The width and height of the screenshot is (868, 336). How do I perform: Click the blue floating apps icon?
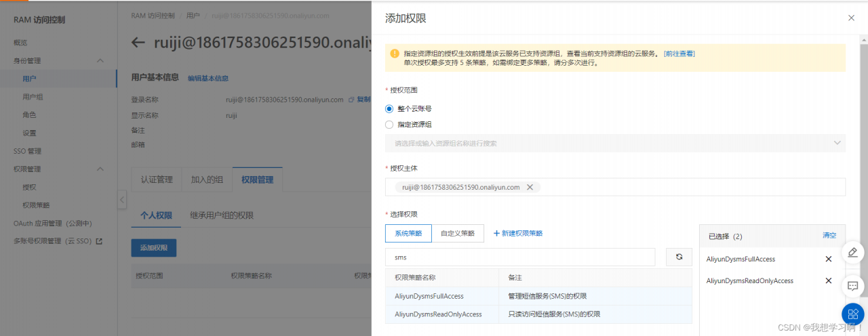(x=853, y=314)
